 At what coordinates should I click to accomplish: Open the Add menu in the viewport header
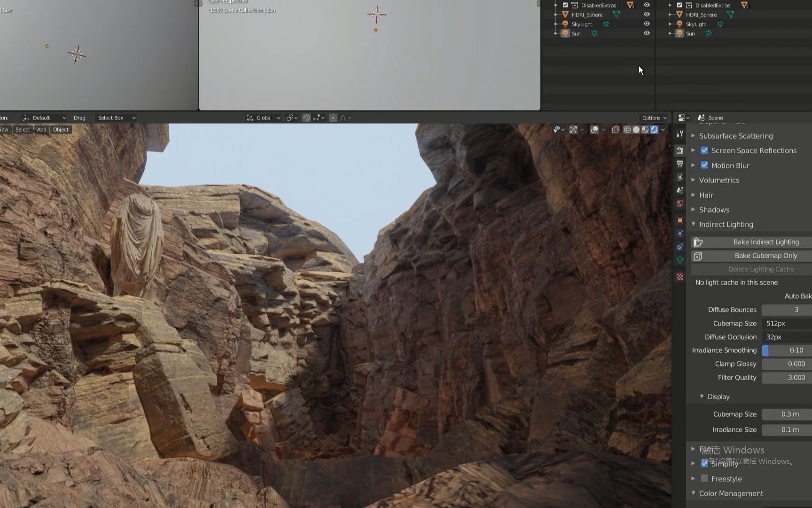[41, 129]
